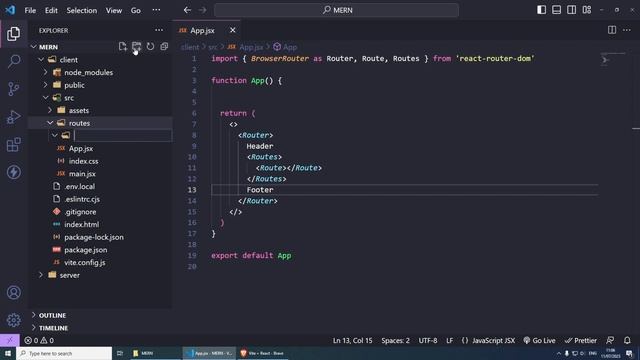Open vite.config.js in the file tree
The image size is (640, 360).
click(x=84, y=262)
